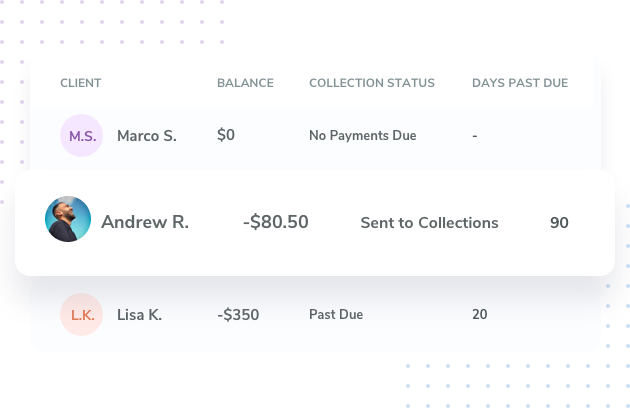Screen dimensions: 630x408
Task: Open Andrew R. client name
Action: click(145, 222)
